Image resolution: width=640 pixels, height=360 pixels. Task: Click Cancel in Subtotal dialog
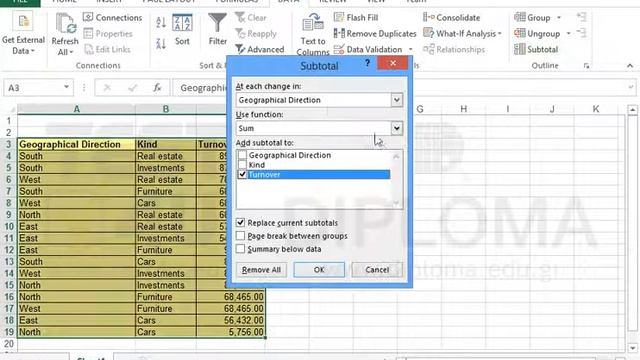[x=377, y=270]
